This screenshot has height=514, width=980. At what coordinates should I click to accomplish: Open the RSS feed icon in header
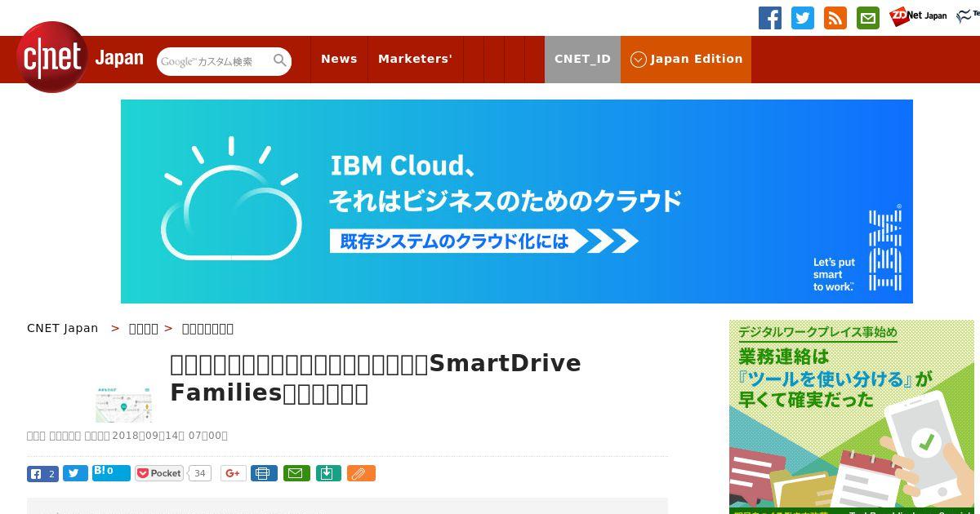tap(835, 18)
